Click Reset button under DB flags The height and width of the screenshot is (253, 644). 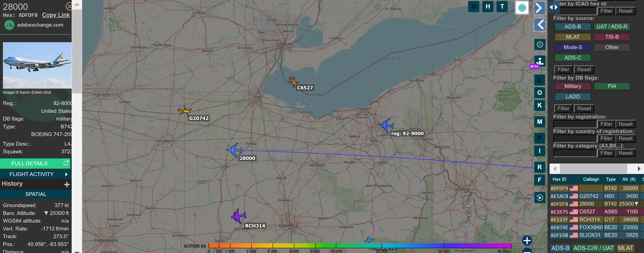[x=584, y=108]
